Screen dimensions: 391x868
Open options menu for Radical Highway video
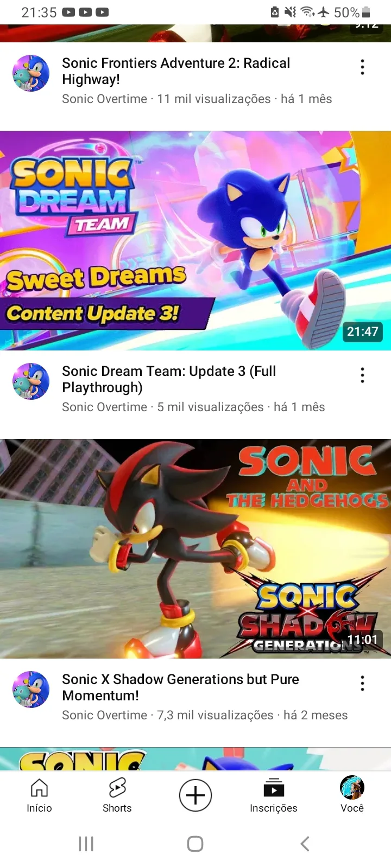click(x=362, y=67)
